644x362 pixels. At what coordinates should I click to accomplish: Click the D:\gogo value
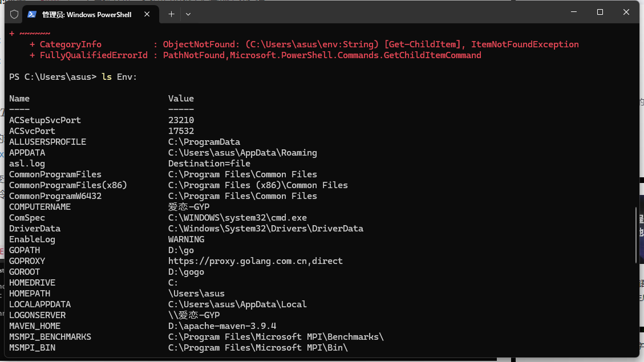186,272
